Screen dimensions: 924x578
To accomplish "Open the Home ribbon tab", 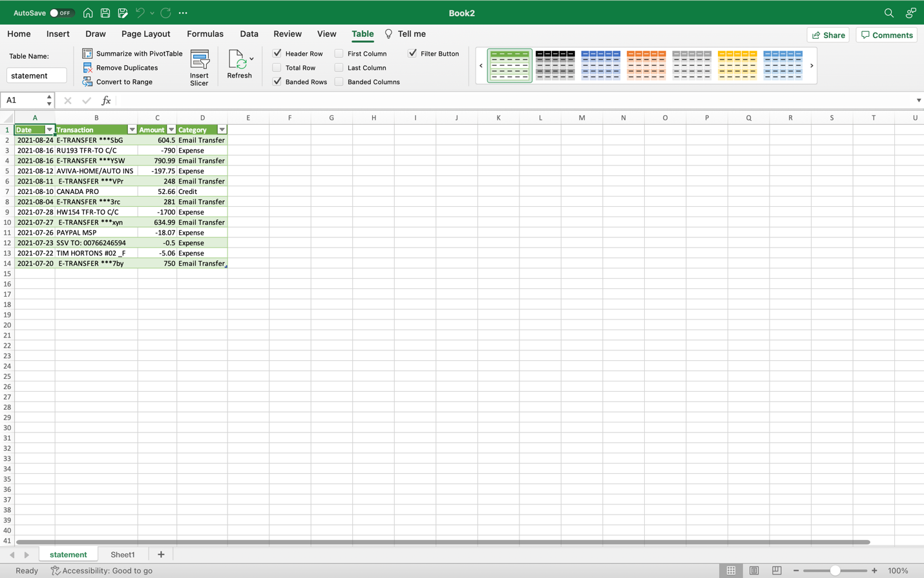I will [19, 34].
